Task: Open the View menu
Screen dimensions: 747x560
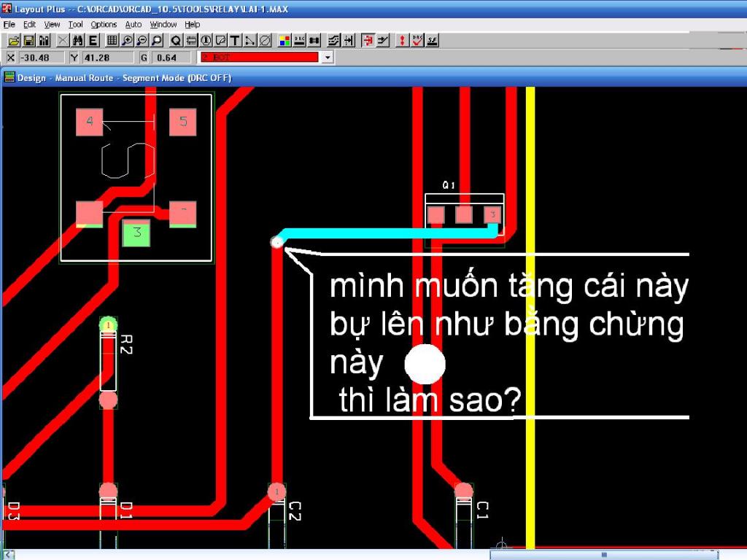Action: pyautogui.click(x=52, y=24)
